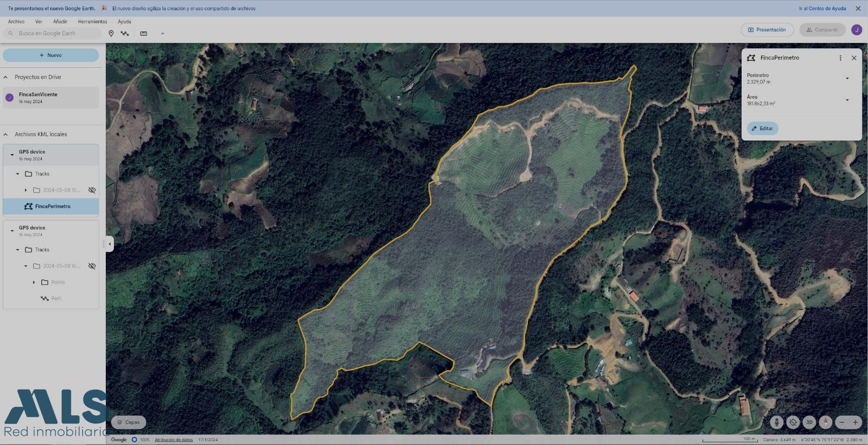
Task: Activate the Street View pegman
Action: tap(777, 422)
